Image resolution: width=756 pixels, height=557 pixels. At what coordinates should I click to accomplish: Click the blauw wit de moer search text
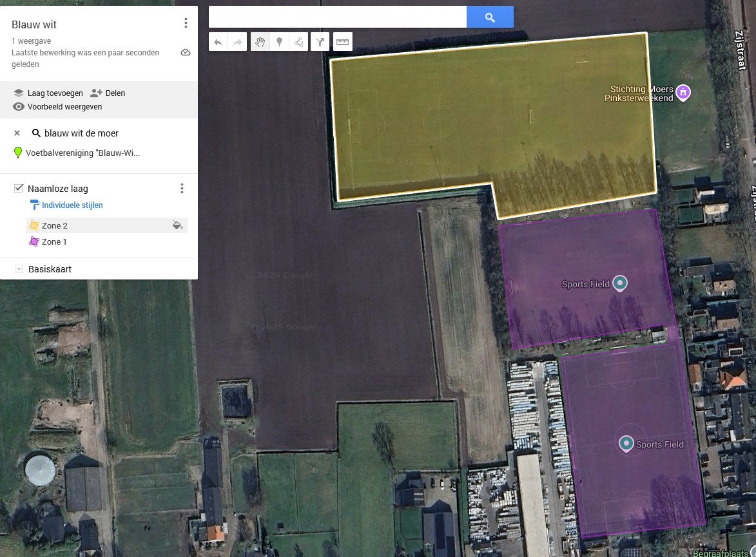pyautogui.click(x=81, y=133)
